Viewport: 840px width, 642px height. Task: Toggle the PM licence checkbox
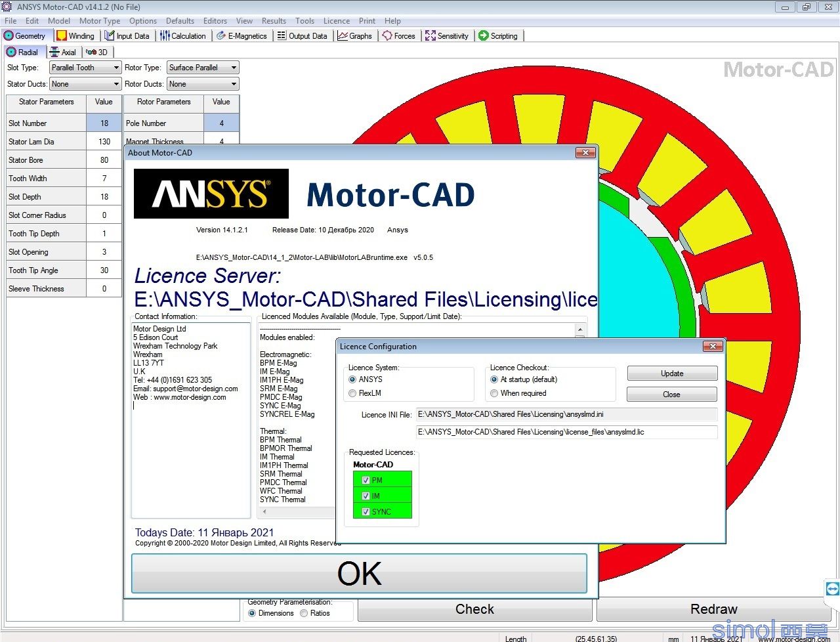pyautogui.click(x=366, y=480)
